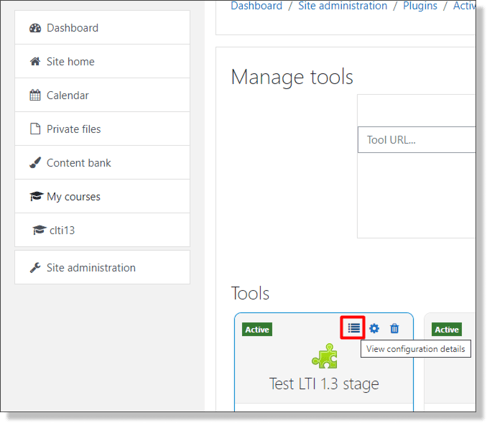This screenshot has height=423, width=487.
Task: Click the Content bank paintbrush icon
Action: point(35,163)
